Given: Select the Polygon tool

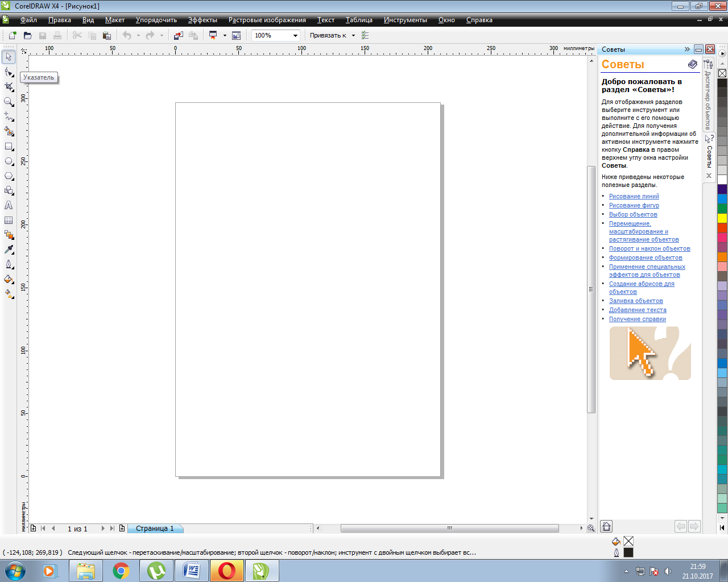Looking at the screenshot, I should [x=9, y=176].
